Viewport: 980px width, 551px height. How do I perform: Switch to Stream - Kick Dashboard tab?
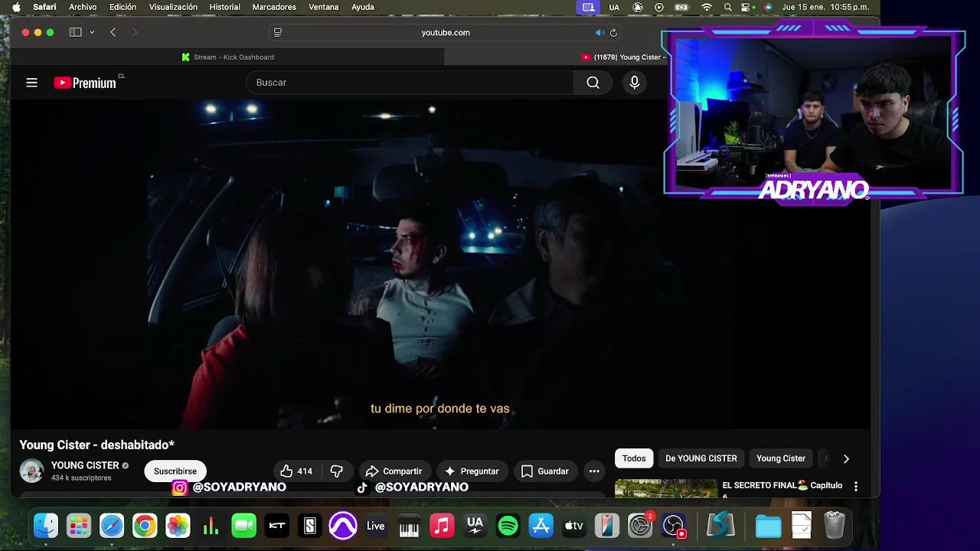point(227,57)
